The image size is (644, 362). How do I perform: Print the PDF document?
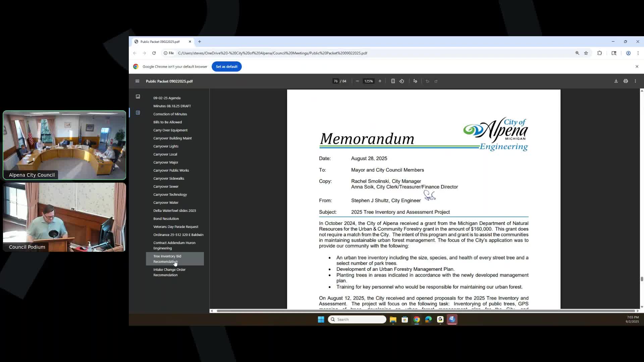[x=626, y=81]
